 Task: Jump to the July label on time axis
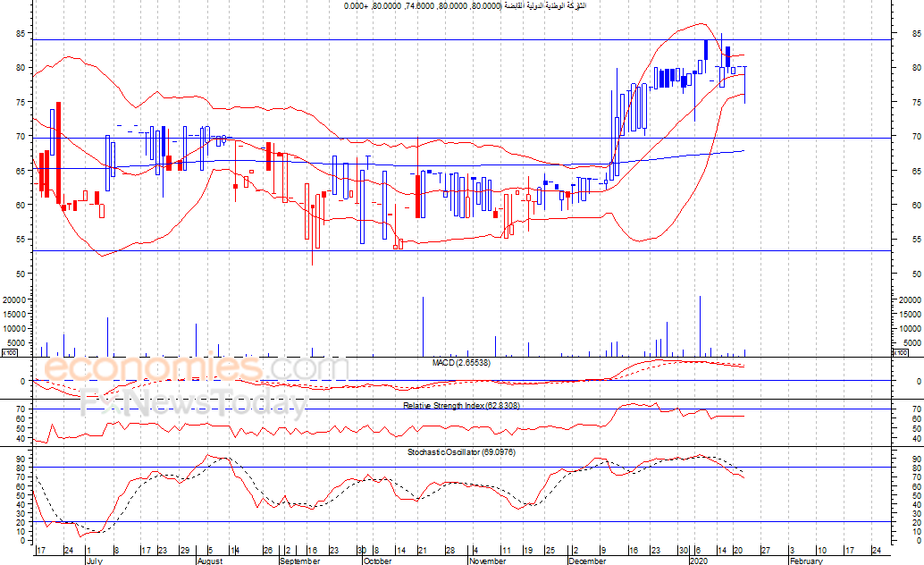click(95, 561)
